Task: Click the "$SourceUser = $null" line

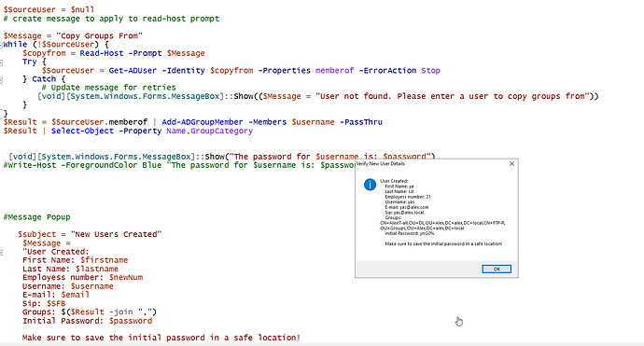Action: [49, 9]
